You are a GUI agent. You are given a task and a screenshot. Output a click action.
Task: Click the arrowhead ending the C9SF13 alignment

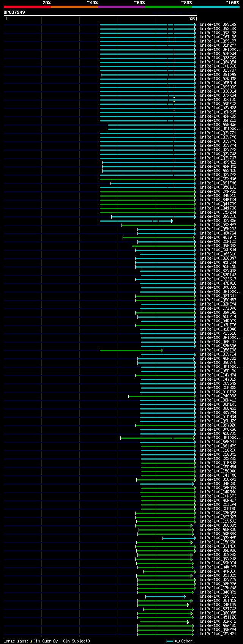point(185,597)
